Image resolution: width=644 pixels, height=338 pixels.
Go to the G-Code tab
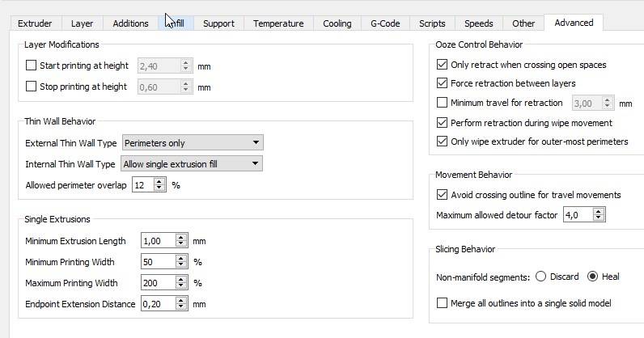tap(385, 23)
